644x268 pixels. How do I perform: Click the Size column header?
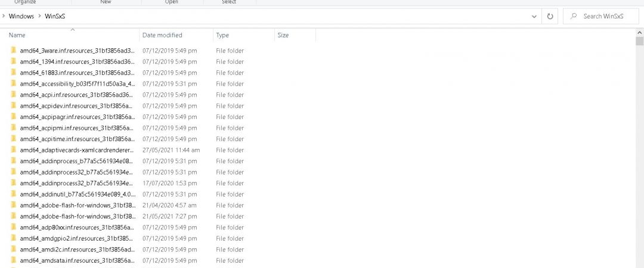(283, 36)
